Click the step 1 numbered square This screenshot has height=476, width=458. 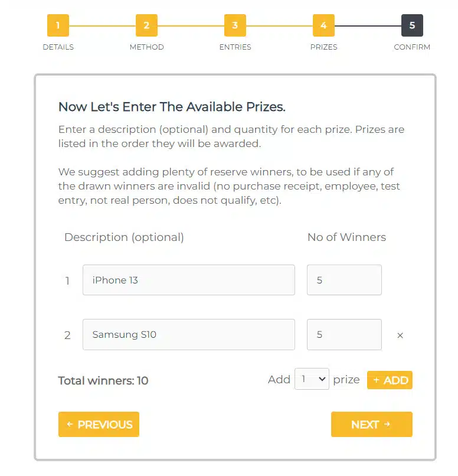(58, 25)
